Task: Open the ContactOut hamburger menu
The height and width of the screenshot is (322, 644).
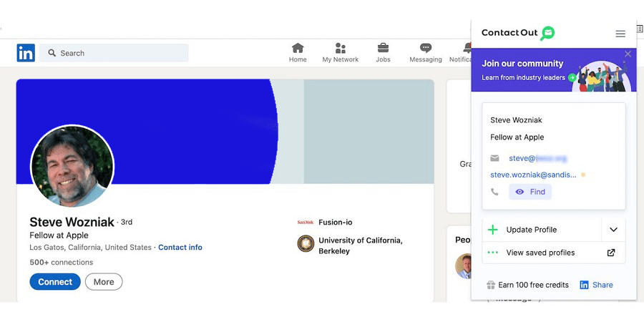Action: [x=620, y=34]
